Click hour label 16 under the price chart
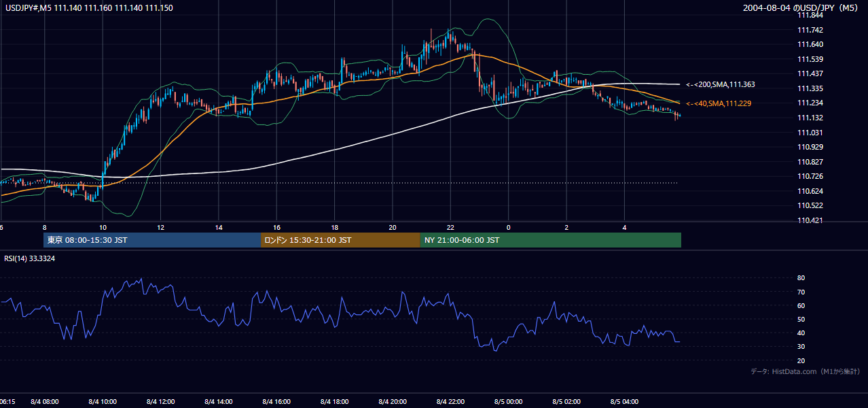This screenshot has width=868, height=408. point(276,227)
